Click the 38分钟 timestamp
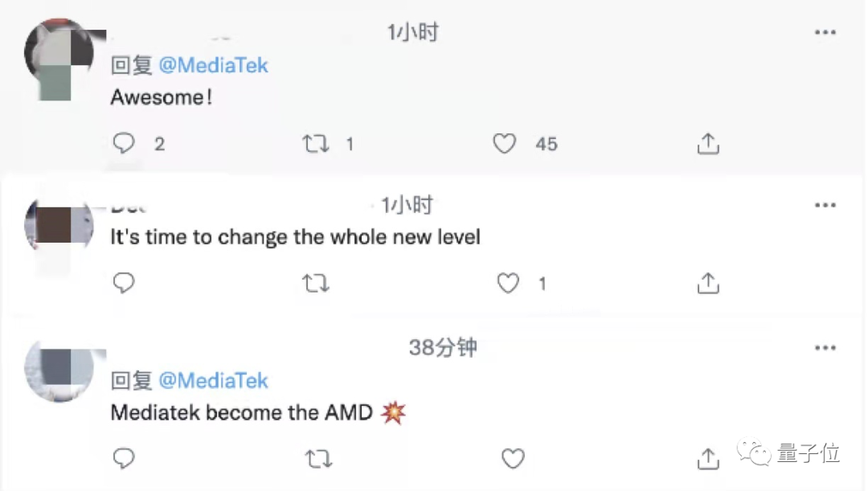Image resolution: width=868 pixels, height=491 pixels. (442, 347)
